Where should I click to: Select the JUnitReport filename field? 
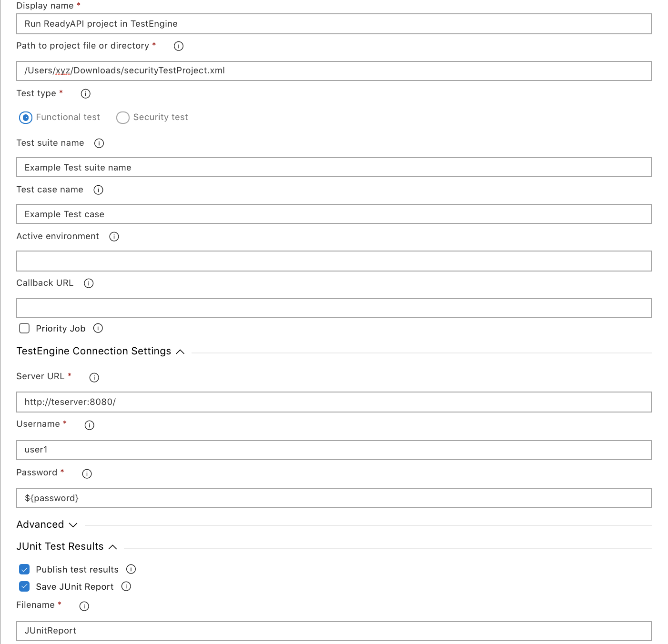[334, 631]
